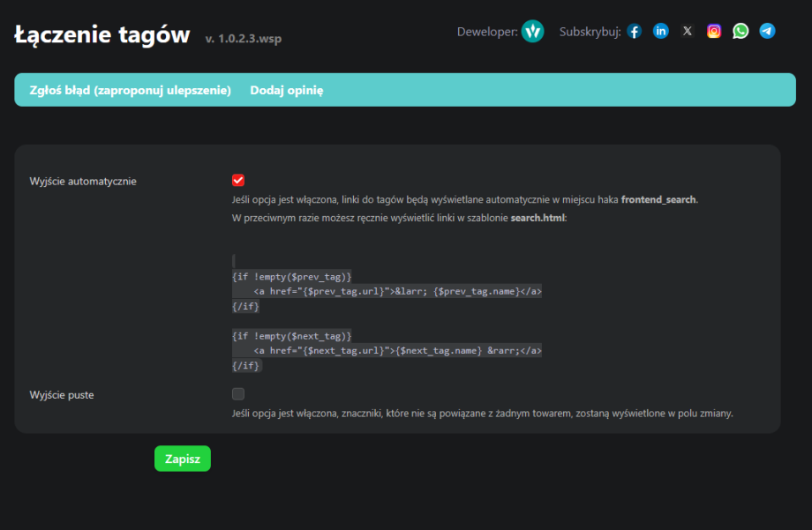The height and width of the screenshot is (530, 812).
Task: Click the bold frontend_search hook name
Action: click(658, 200)
